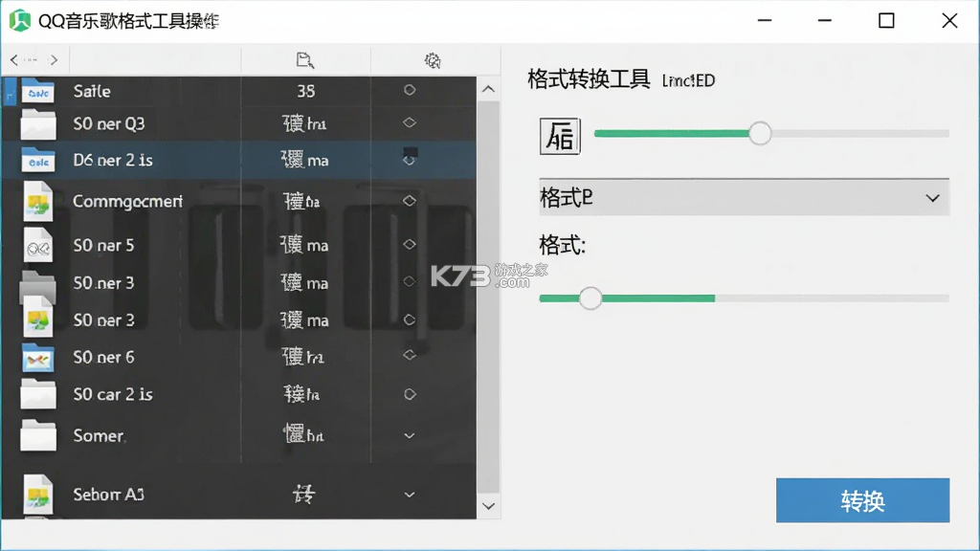
Task: Select the S0 nar 5 row name
Action: 103,245
